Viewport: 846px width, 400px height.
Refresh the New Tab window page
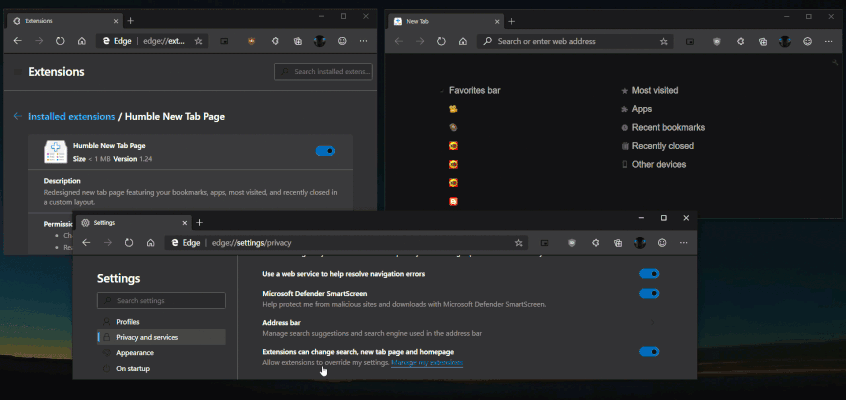441,41
